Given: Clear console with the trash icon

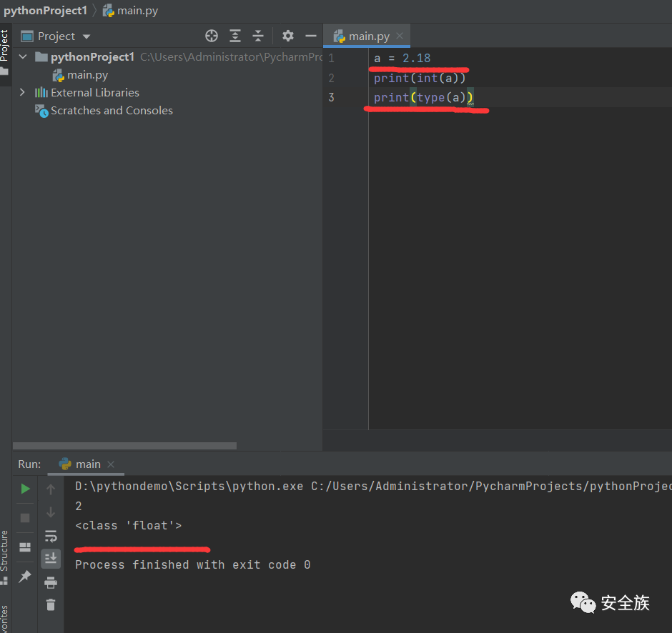Looking at the screenshot, I should pyautogui.click(x=51, y=604).
